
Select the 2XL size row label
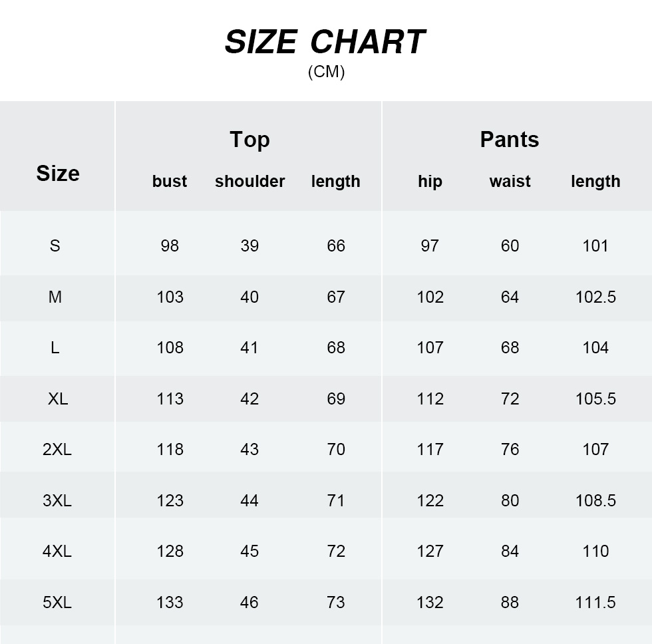[x=57, y=449]
